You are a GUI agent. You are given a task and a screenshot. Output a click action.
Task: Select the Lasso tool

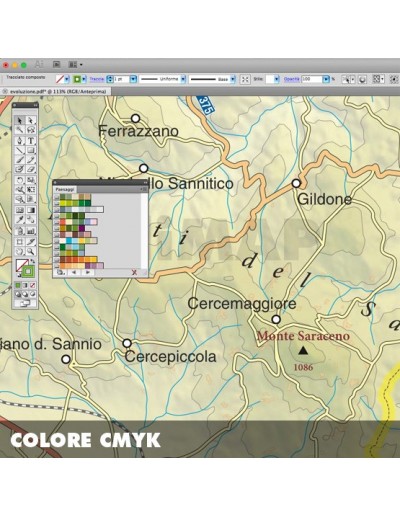[x=31, y=130]
